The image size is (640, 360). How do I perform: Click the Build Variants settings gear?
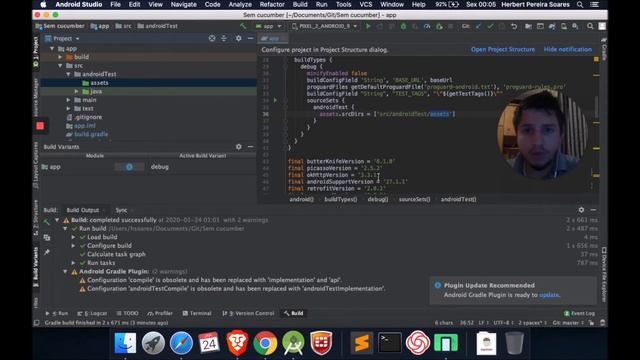click(238, 147)
